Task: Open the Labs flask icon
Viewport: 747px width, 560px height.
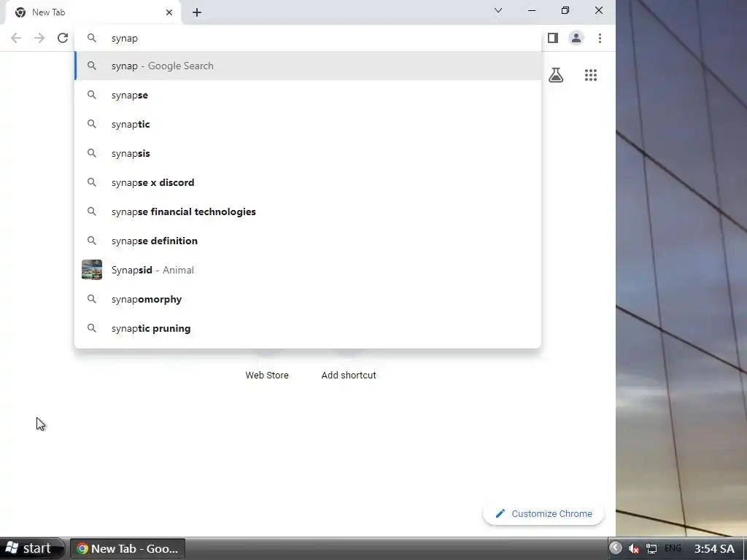Action: coord(555,75)
